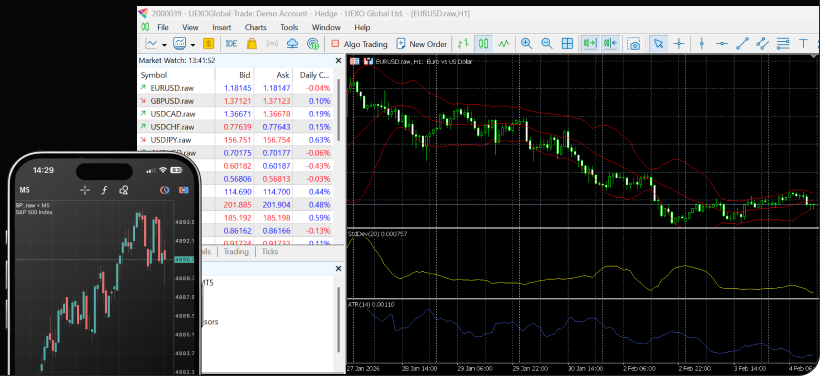Open the Help menu
The width and height of the screenshot is (820, 376).
362,27
